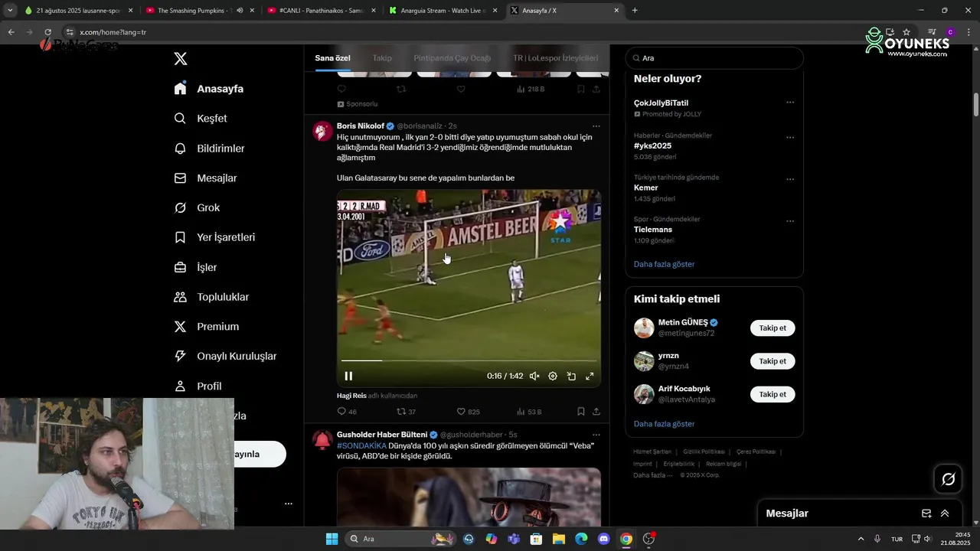The image size is (980, 551).
Task: Show hidden system tray icons
Action: click(x=861, y=539)
